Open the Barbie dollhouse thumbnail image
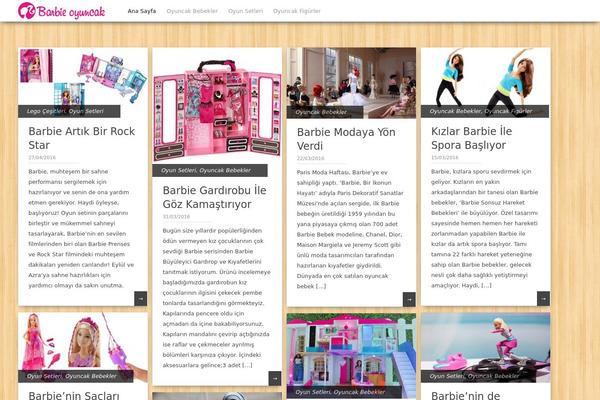Image resolution: width=600 pixels, height=400 pixels. pyautogui.click(x=351, y=355)
